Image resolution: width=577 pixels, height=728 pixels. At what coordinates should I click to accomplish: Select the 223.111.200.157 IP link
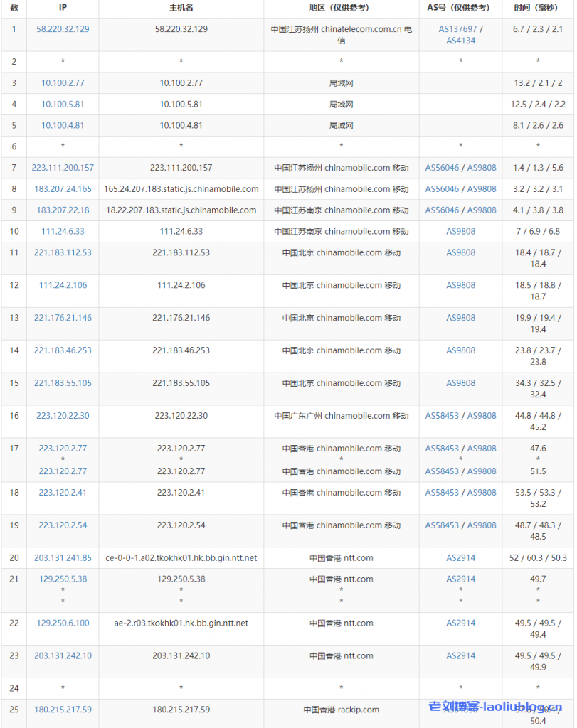click(63, 168)
